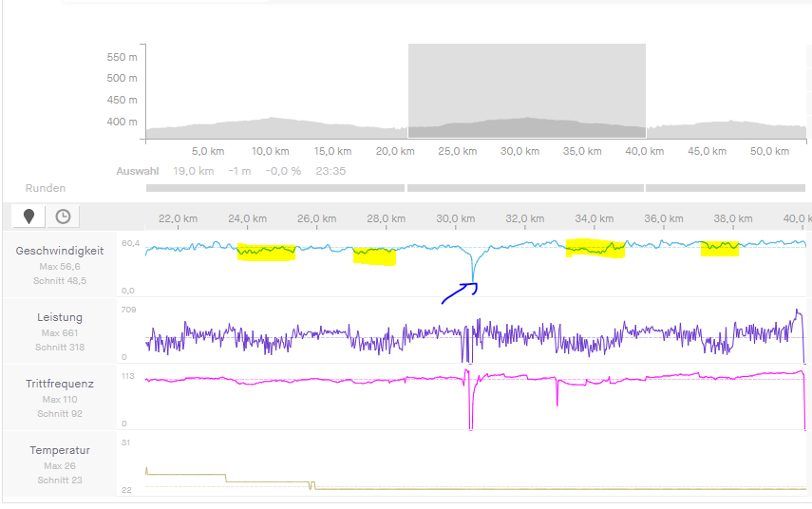Click yellow highlighted speed segment near 28 km
The image size is (812, 509).
click(374, 255)
